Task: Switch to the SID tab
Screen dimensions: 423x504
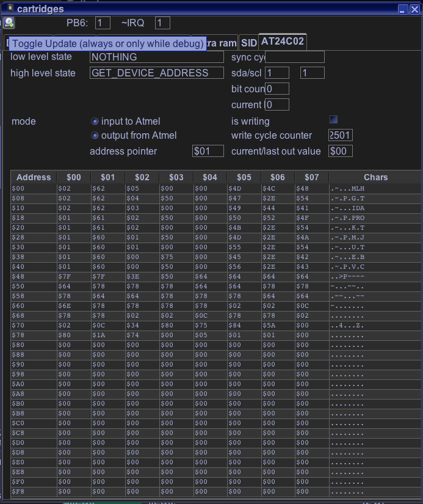Action: point(248,43)
